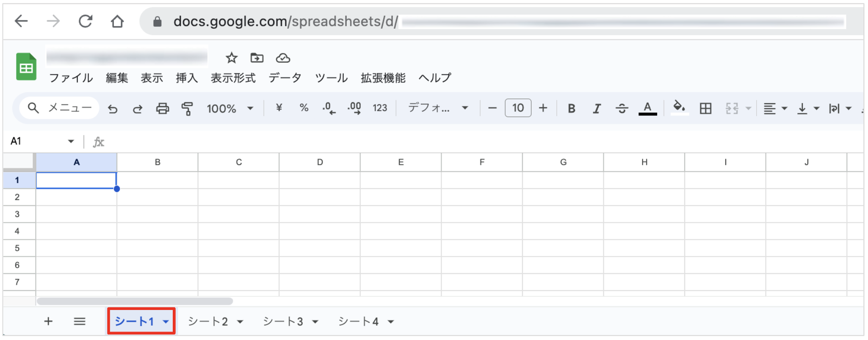868x340 pixels.
Task: Click cell A1
Action: (76, 180)
